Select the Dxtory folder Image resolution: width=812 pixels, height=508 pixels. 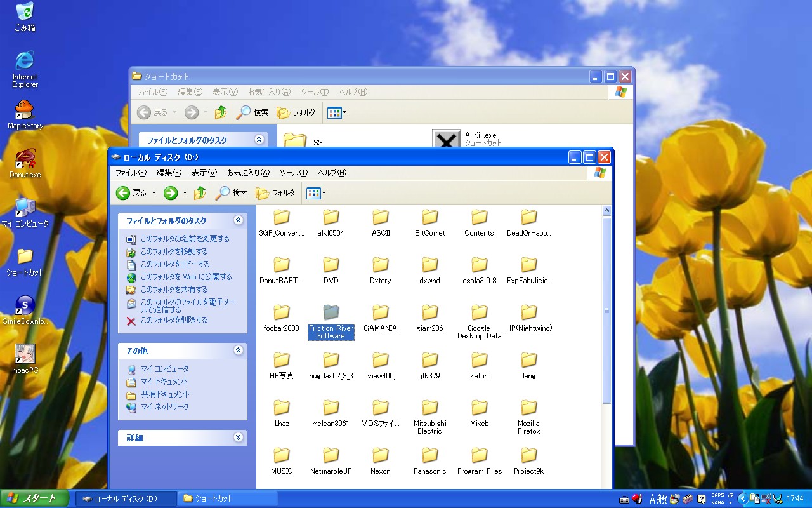click(x=381, y=270)
